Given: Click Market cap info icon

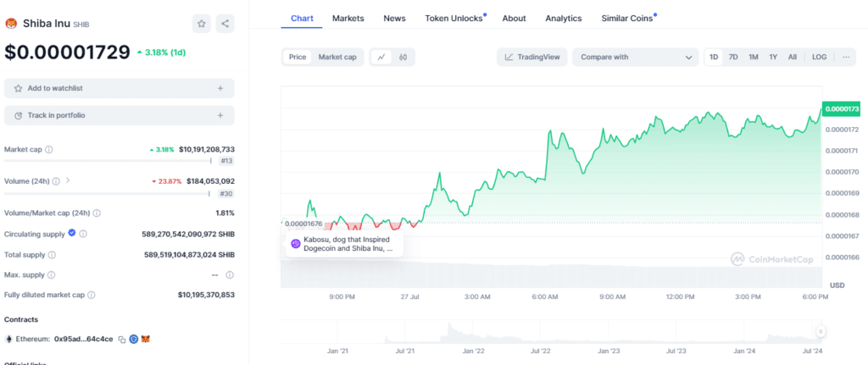Looking at the screenshot, I should tap(48, 150).
